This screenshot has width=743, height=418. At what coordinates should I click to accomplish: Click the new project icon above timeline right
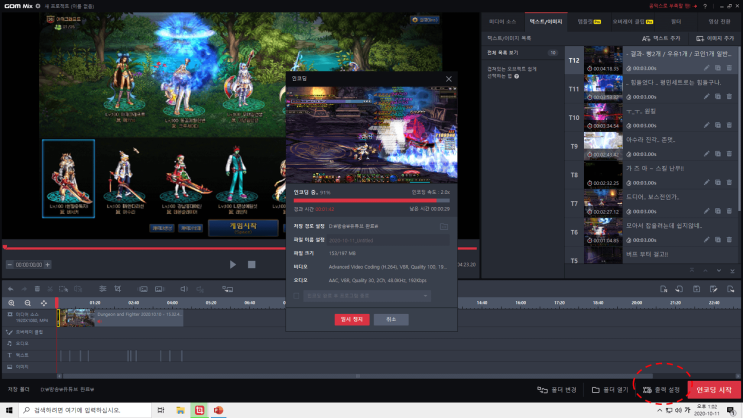663,289
